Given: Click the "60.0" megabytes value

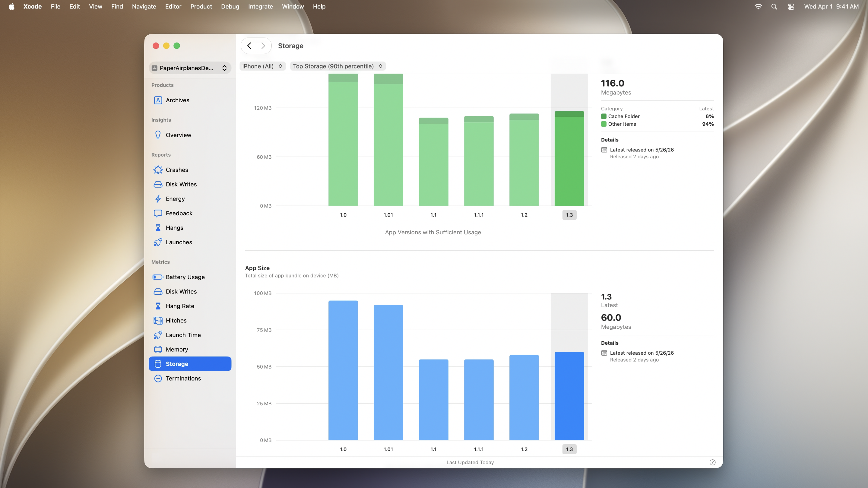Looking at the screenshot, I should click(x=611, y=318).
